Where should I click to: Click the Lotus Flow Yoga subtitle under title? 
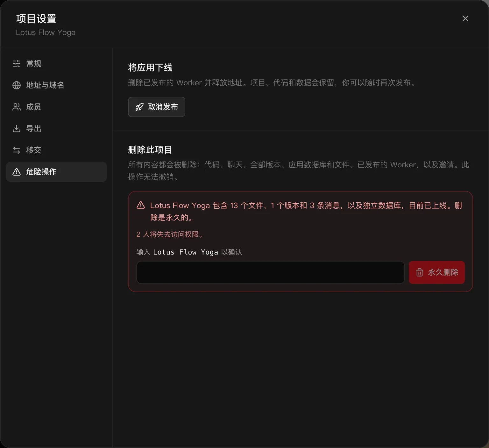tap(46, 32)
